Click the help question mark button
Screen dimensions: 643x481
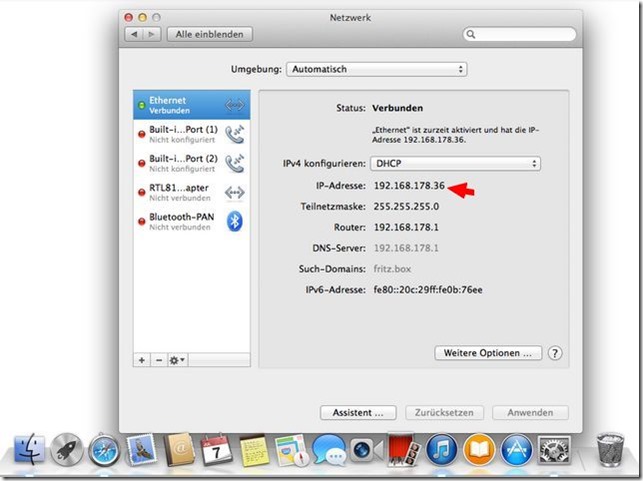[x=555, y=353]
